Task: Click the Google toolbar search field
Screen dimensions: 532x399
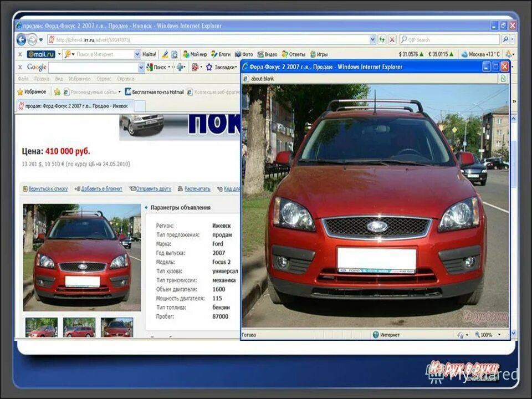Action: (x=93, y=68)
